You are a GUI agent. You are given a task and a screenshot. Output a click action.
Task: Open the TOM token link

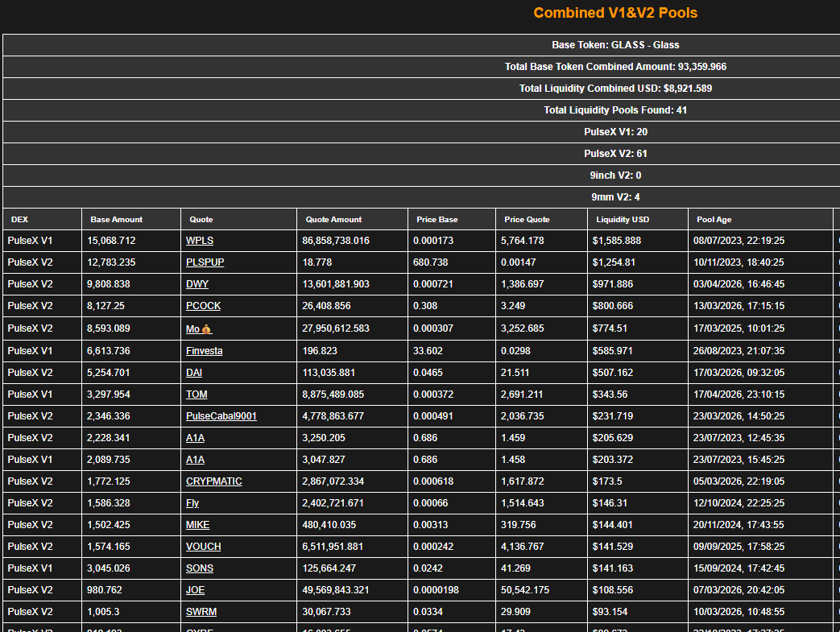(x=197, y=394)
